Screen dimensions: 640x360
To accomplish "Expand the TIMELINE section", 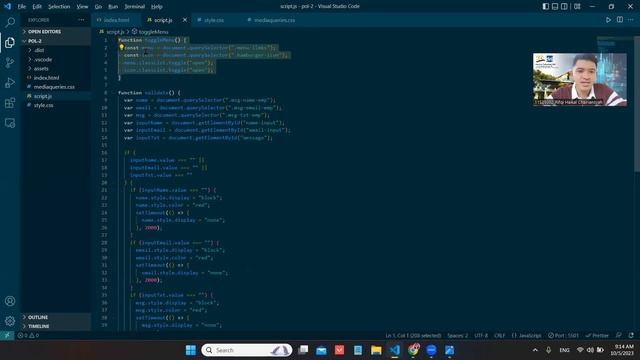I will (56, 326).
